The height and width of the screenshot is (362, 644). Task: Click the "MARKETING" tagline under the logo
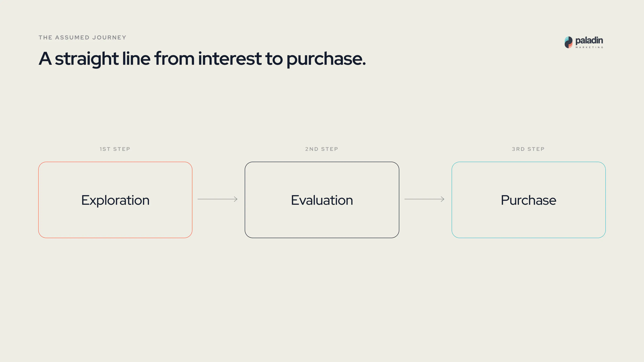pyautogui.click(x=589, y=47)
